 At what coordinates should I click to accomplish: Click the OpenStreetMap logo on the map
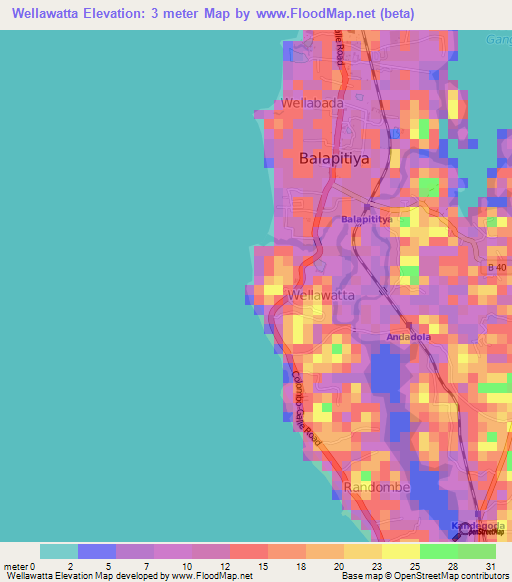pos(478,532)
